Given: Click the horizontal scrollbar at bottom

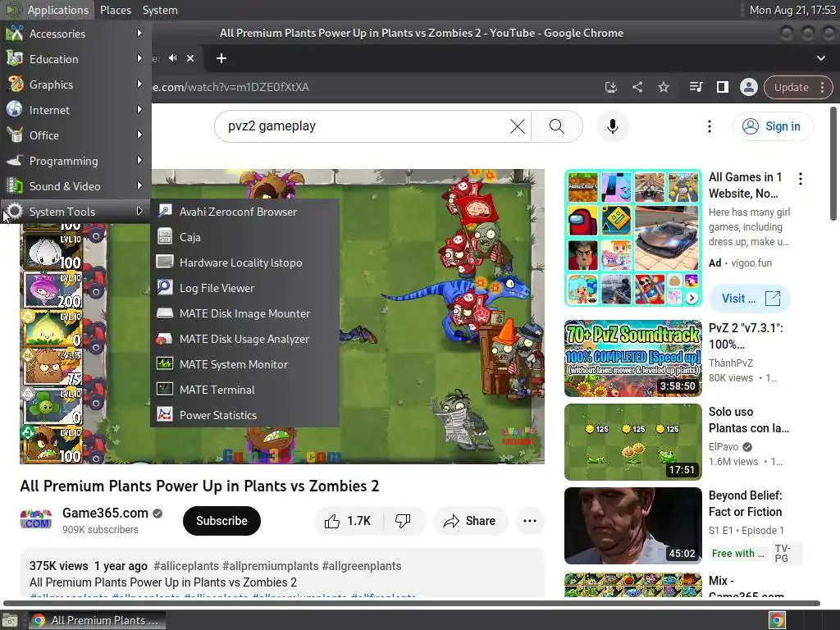Looking at the screenshot, I should point(412,603).
